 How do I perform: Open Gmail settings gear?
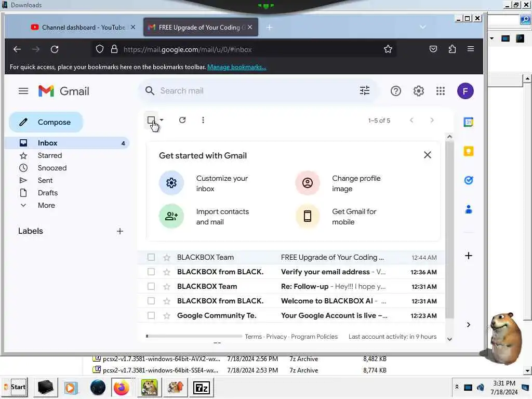coord(418,91)
